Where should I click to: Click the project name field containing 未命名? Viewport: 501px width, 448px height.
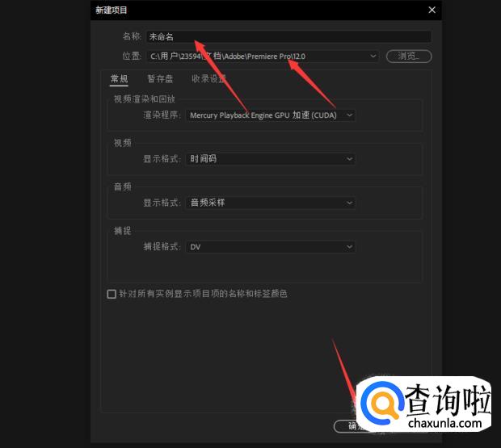pyautogui.click(x=288, y=36)
